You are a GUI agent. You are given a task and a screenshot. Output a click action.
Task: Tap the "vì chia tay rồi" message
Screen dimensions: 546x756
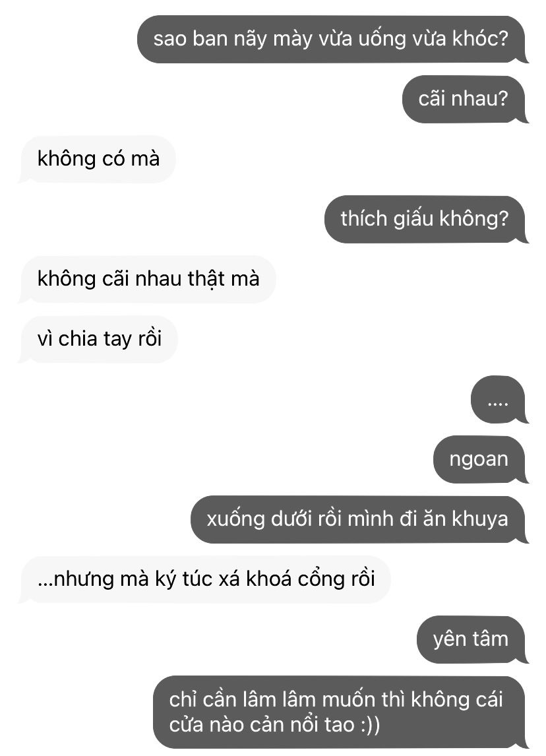point(98,339)
